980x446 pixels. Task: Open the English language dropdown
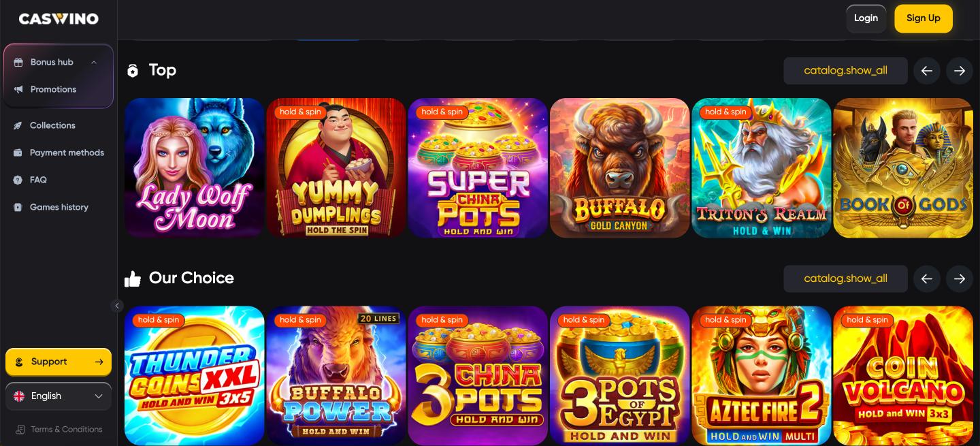coord(59,396)
